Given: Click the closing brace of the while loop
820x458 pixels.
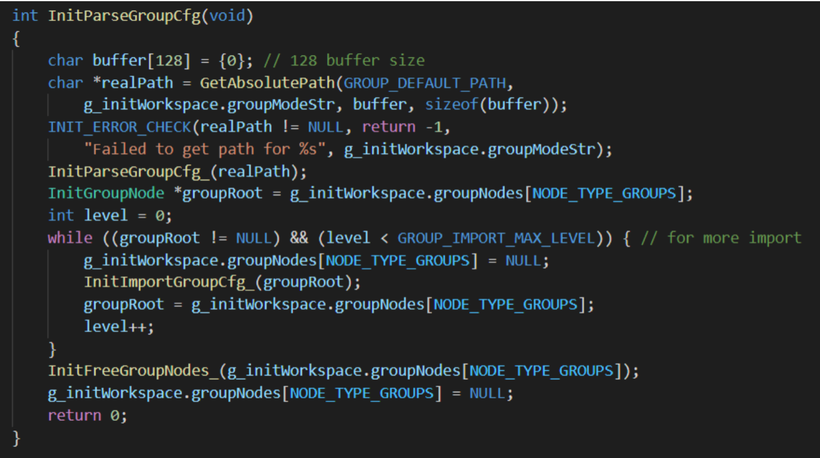Looking at the screenshot, I should click(x=52, y=349).
